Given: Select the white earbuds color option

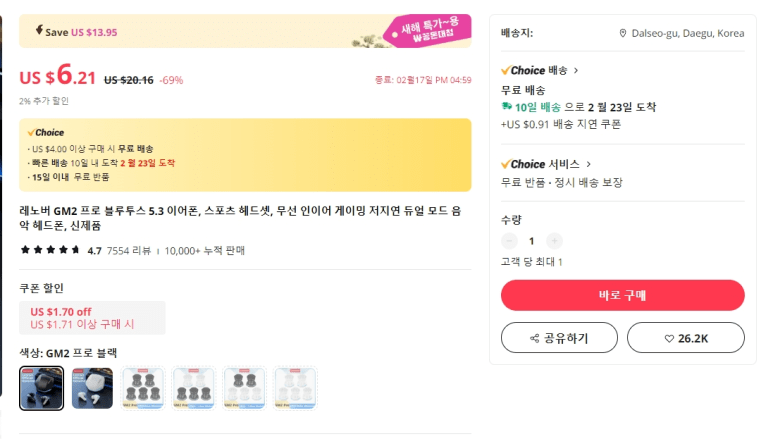Looking at the screenshot, I should tap(92, 388).
